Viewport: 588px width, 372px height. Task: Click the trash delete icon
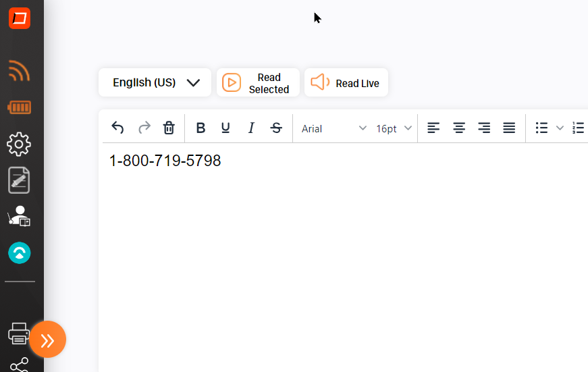pyautogui.click(x=169, y=128)
